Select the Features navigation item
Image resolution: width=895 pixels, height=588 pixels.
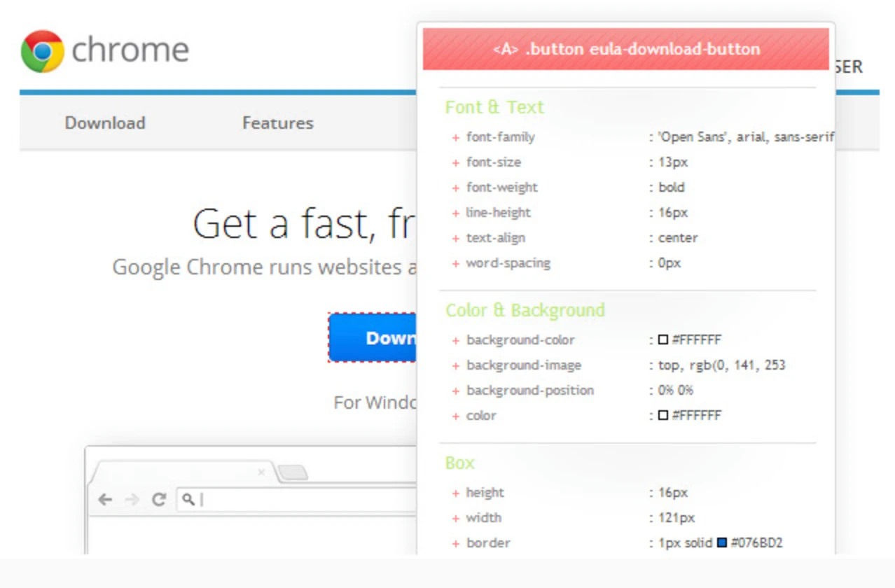click(277, 123)
